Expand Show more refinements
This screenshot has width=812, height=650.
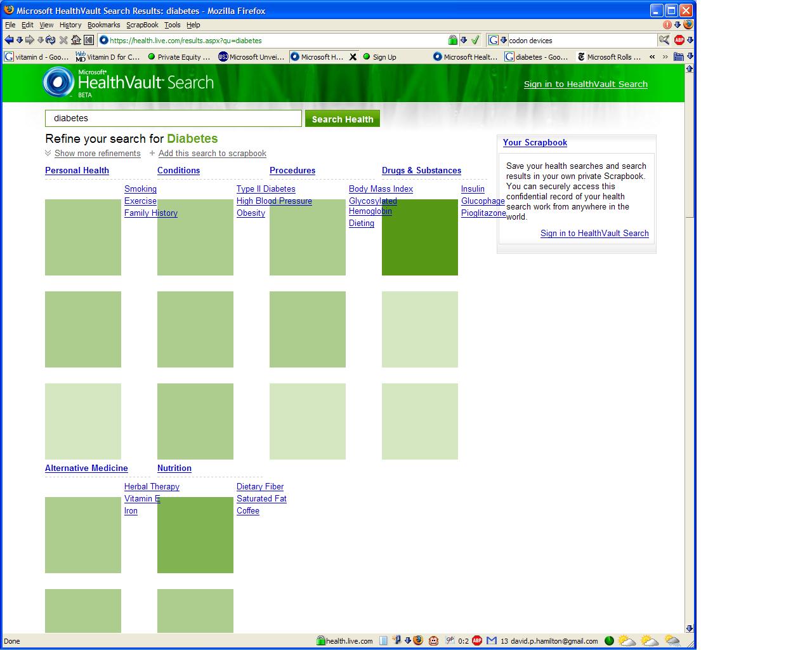(x=97, y=153)
